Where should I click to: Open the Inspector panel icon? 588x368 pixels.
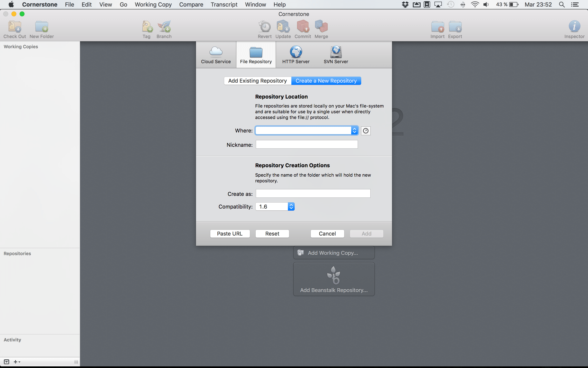tap(574, 26)
